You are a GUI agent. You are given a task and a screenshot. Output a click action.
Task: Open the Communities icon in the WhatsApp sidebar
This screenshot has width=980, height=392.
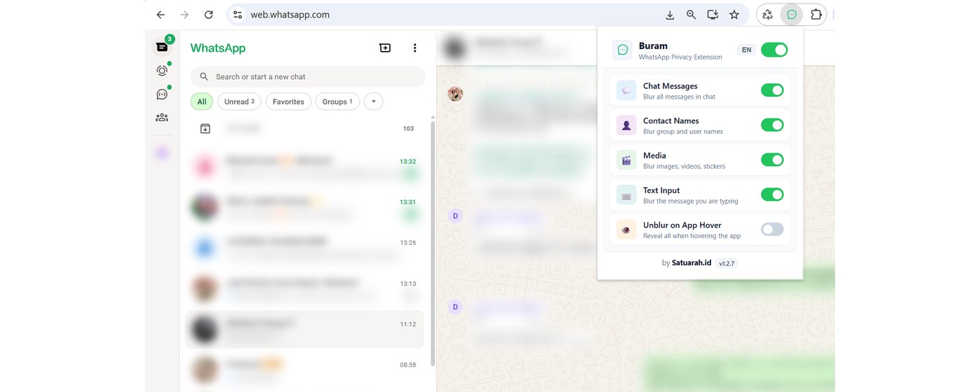[x=162, y=118]
